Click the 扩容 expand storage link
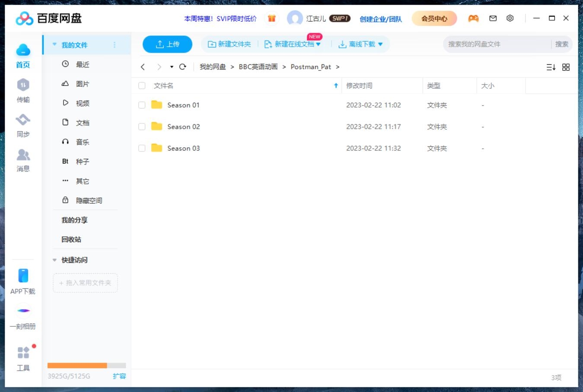The image size is (583, 392). (119, 376)
